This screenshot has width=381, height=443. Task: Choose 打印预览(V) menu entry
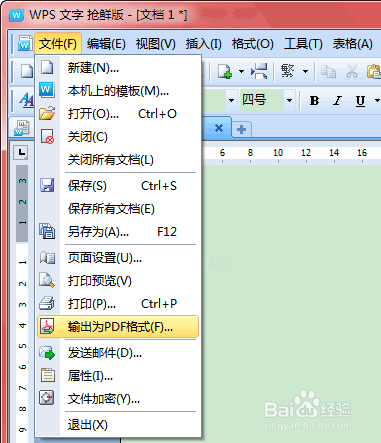pos(118,281)
